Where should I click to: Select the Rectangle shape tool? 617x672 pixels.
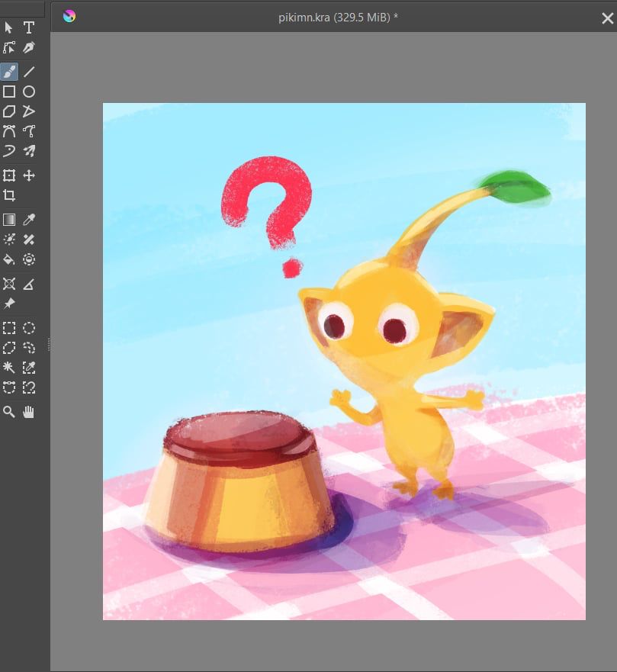point(9,92)
